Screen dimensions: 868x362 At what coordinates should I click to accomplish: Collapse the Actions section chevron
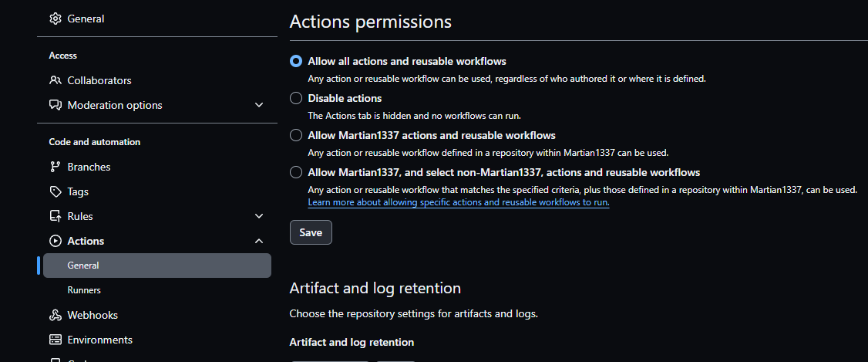pos(259,241)
